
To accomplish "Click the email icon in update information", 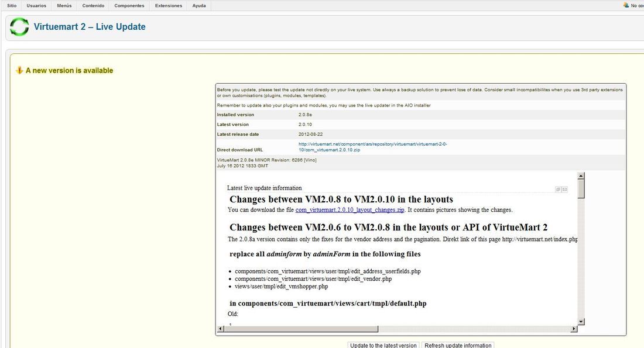I will point(565,189).
